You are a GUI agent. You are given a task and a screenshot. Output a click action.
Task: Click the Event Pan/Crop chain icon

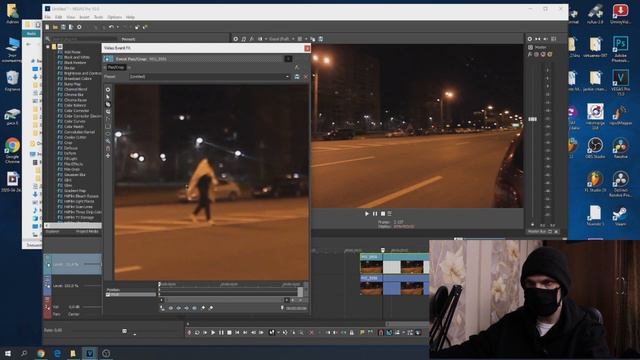pyautogui.click(x=107, y=59)
